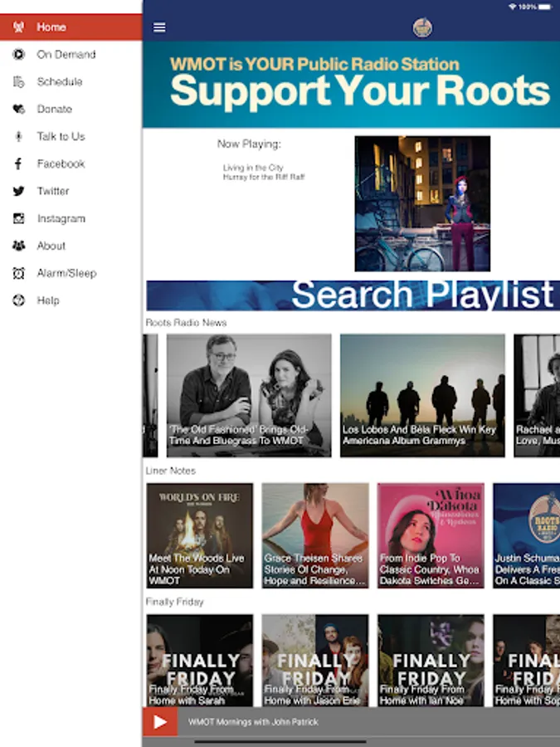
Task: Open Grace Theisen Shares Stories article
Action: (x=314, y=535)
